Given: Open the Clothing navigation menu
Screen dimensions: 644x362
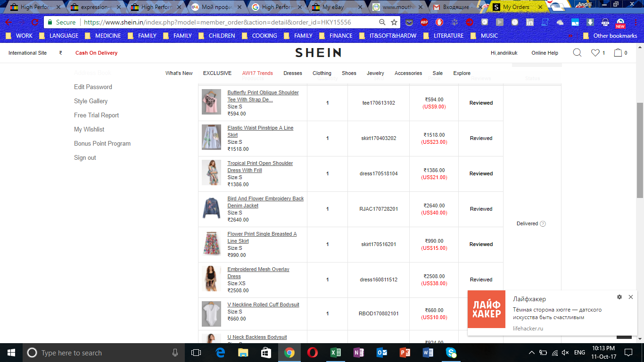Looking at the screenshot, I should [x=322, y=73].
